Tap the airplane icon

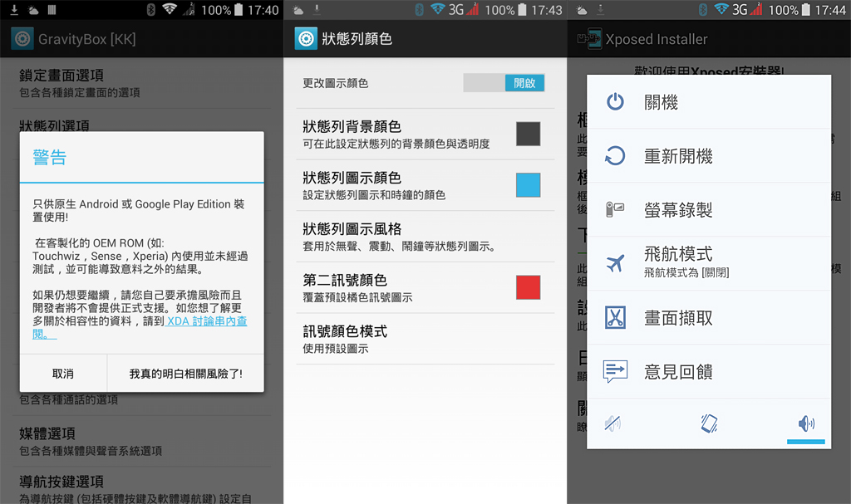pyautogui.click(x=615, y=264)
